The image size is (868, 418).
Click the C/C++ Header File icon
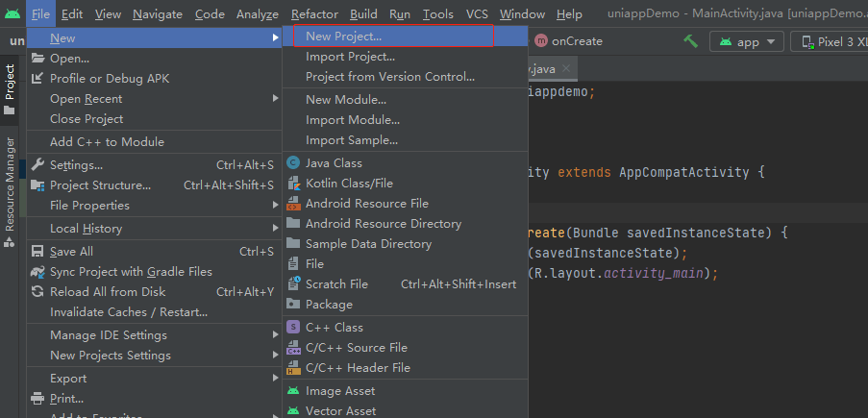[293, 368]
